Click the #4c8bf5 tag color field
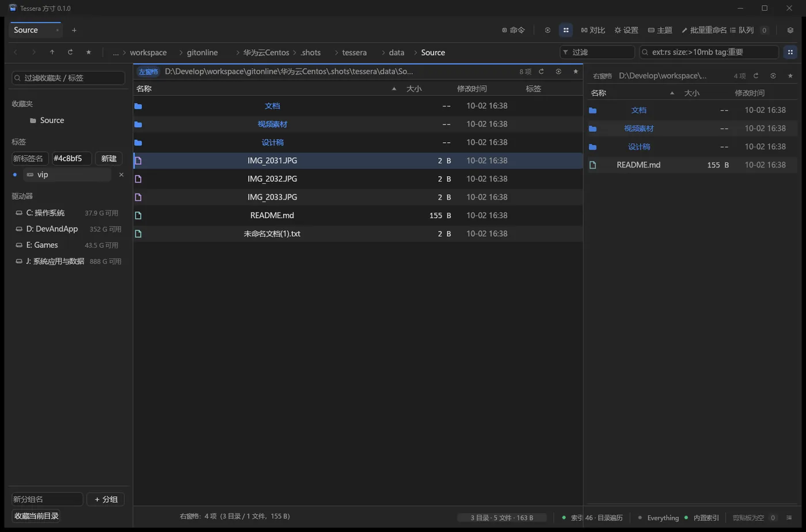Viewport: 806px width, 532px height. click(x=71, y=158)
